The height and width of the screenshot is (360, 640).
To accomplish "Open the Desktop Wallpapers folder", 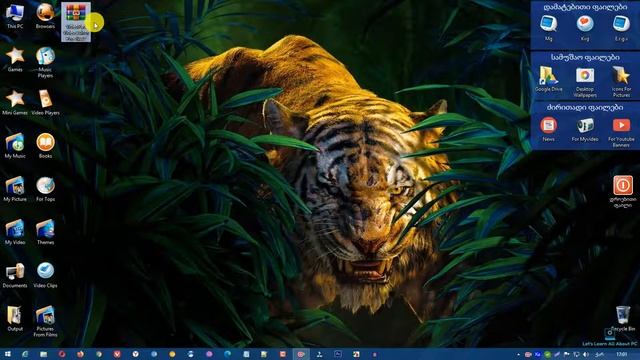I will (585, 82).
